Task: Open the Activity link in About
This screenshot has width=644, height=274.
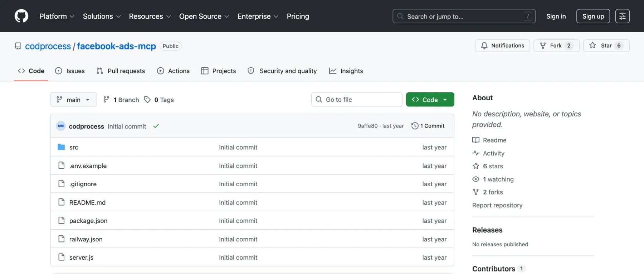Action: click(488, 153)
